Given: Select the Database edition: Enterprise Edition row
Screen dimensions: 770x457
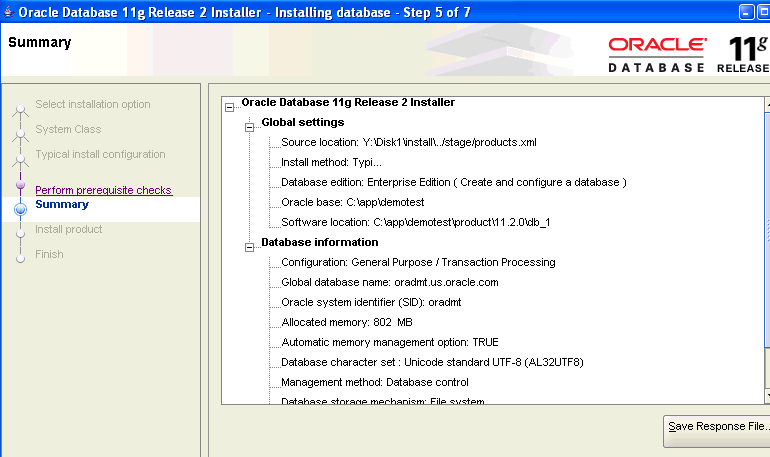Looking at the screenshot, I should [454, 182].
